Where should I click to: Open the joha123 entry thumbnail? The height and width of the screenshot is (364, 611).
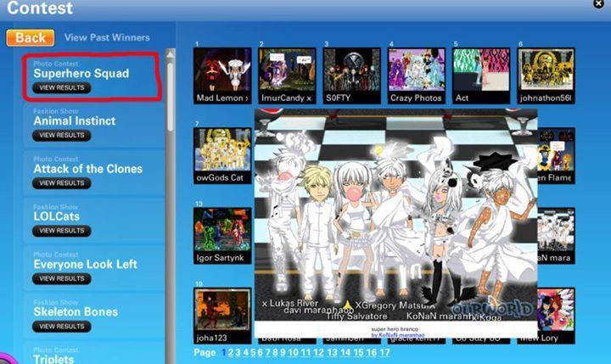222,316
